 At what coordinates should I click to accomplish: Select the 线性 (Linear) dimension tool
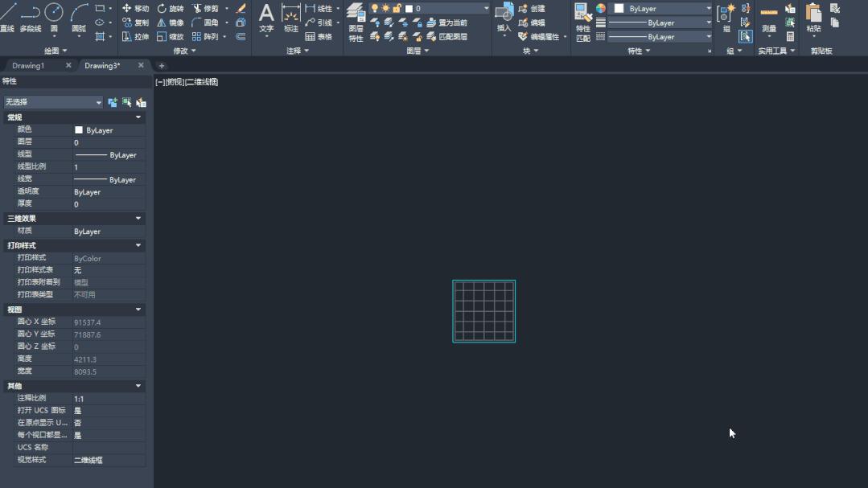319,8
